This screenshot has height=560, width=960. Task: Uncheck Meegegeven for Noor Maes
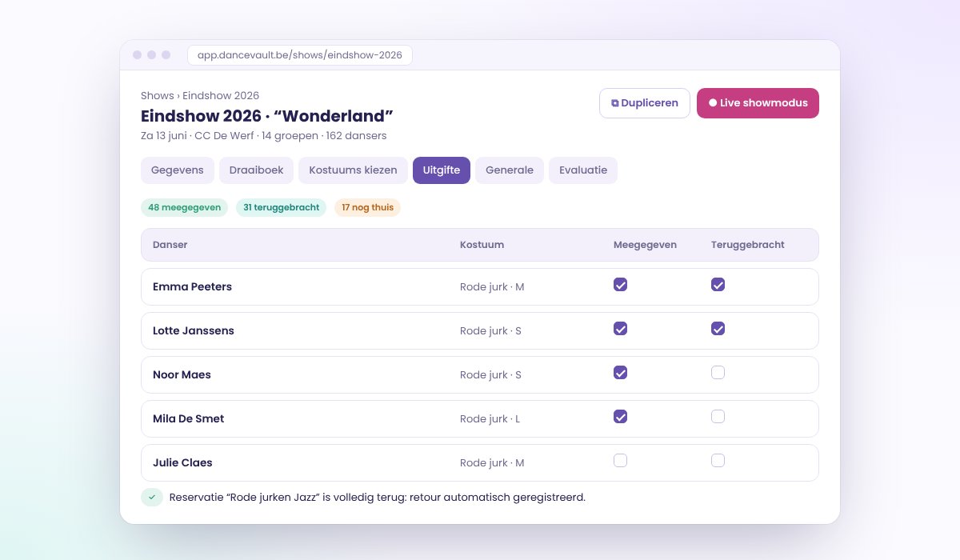tap(620, 373)
